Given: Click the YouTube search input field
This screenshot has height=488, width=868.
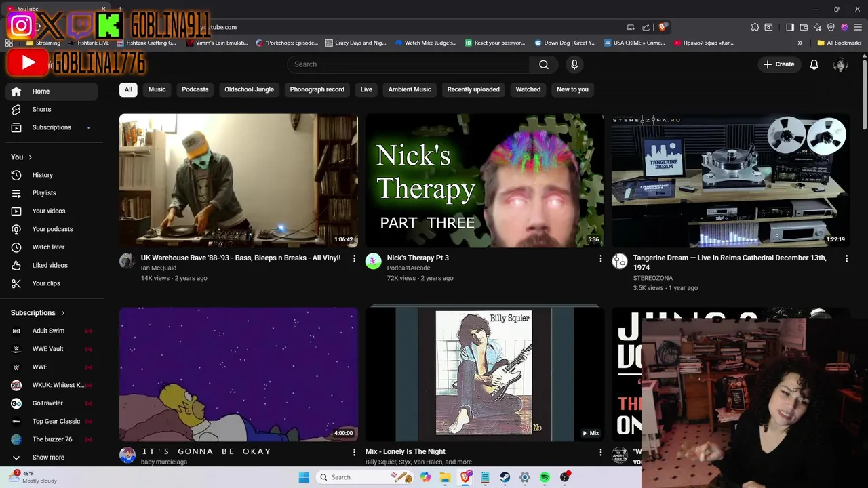Looking at the screenshot, I should 408,64.
